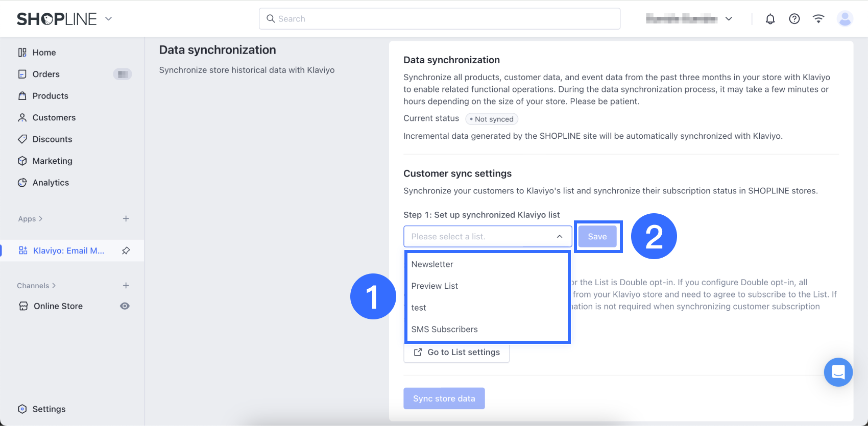This screenshot has width=868, height=426.
Task: Add a new app with plus icon
Action: pos(126,219)
